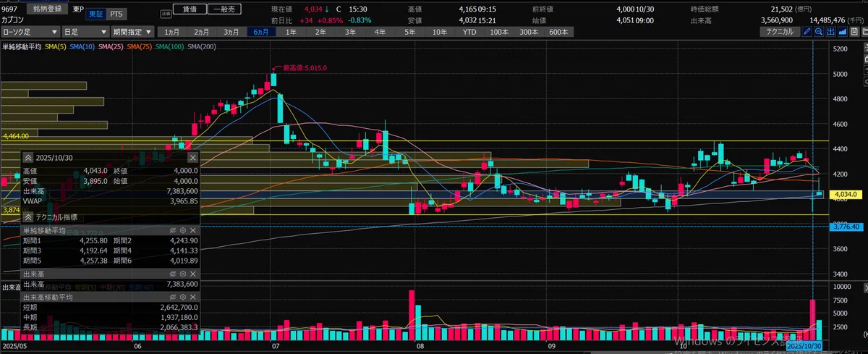Viewport: 868px width, 354px height.
Task: Select the 2年 period tab
Action: coord(320,32)
